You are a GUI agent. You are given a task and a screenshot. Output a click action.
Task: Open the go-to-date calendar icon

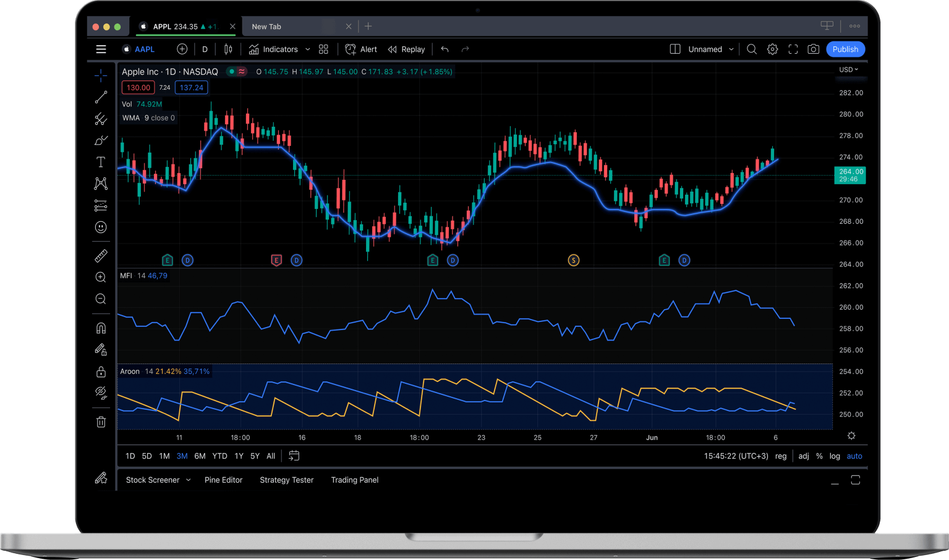[294, 456]
